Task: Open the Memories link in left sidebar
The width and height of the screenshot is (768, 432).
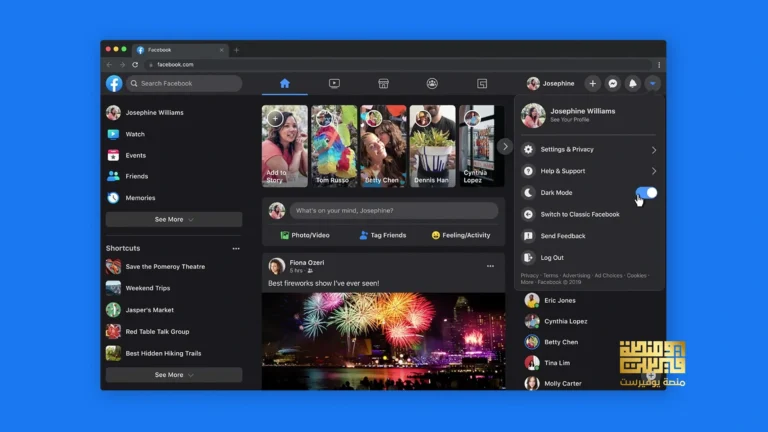Action: tap(139, 198)
